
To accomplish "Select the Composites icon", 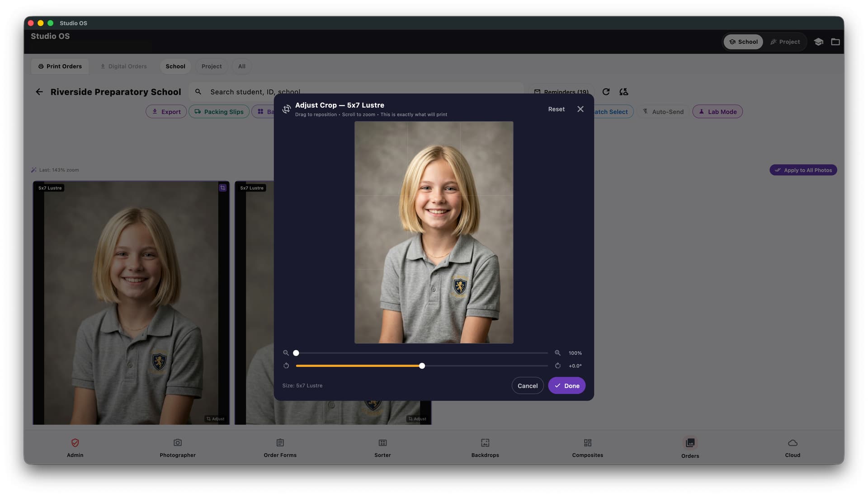I will point(587,448).
